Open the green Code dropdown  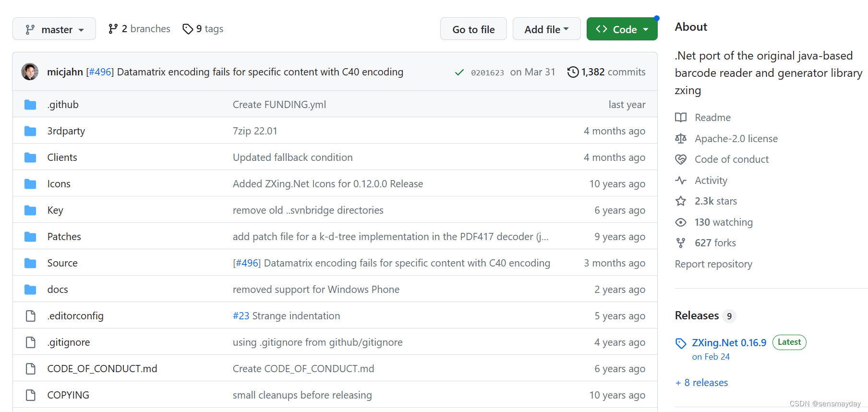(x=622, y=29)
